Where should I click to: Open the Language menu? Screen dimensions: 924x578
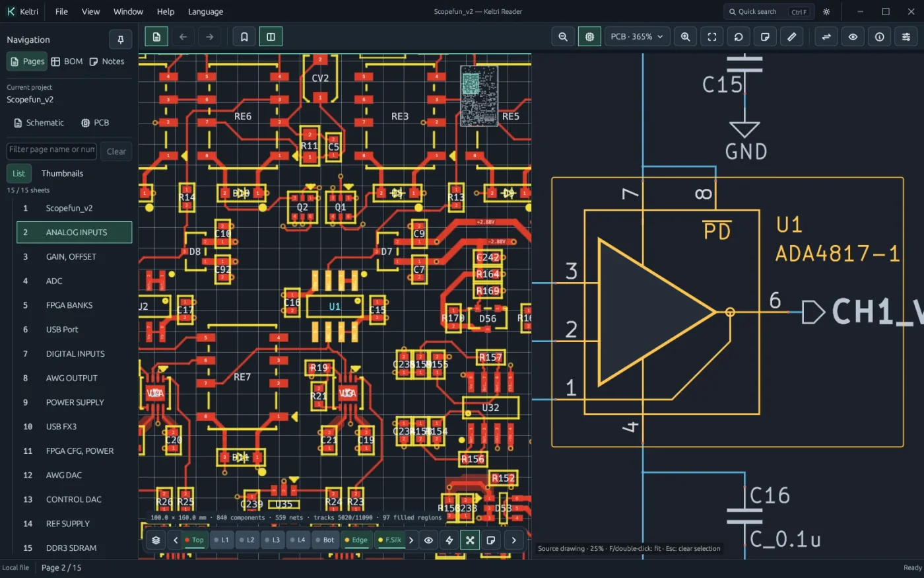[x=205, y=12]
